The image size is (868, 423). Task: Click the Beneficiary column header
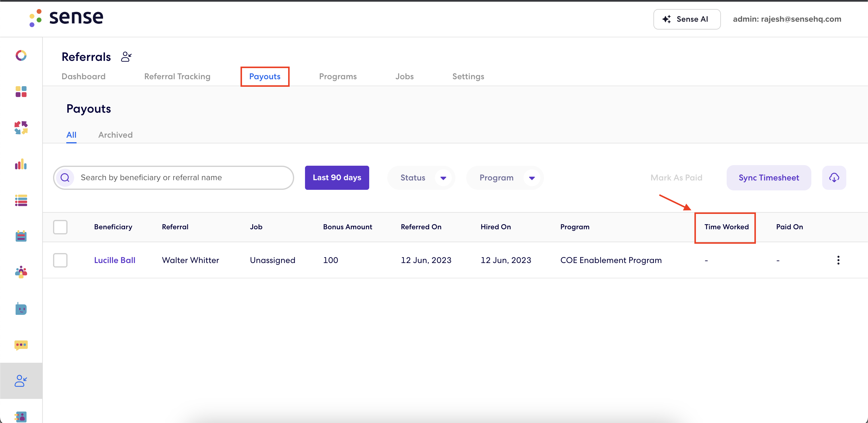[x=113, y=227]
